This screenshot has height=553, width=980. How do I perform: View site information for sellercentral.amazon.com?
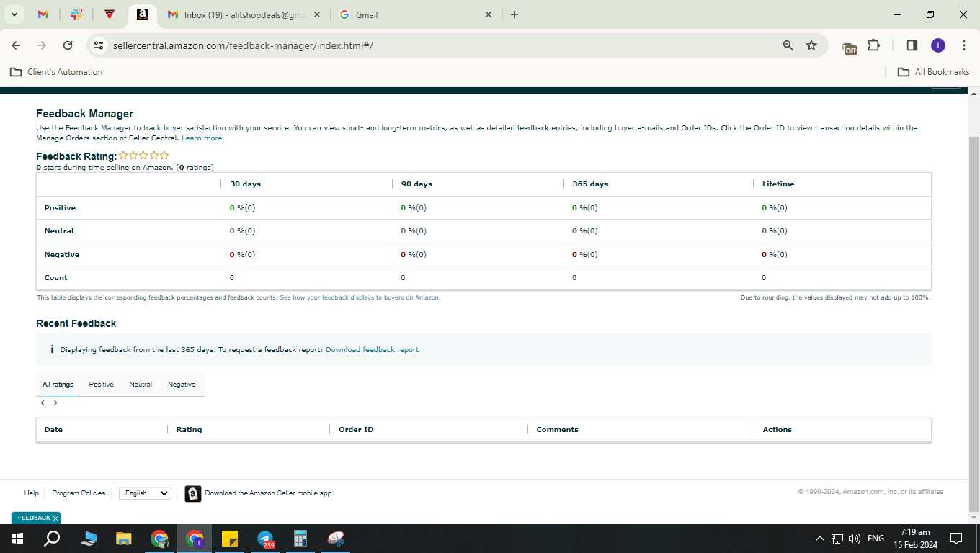(99, 45)
